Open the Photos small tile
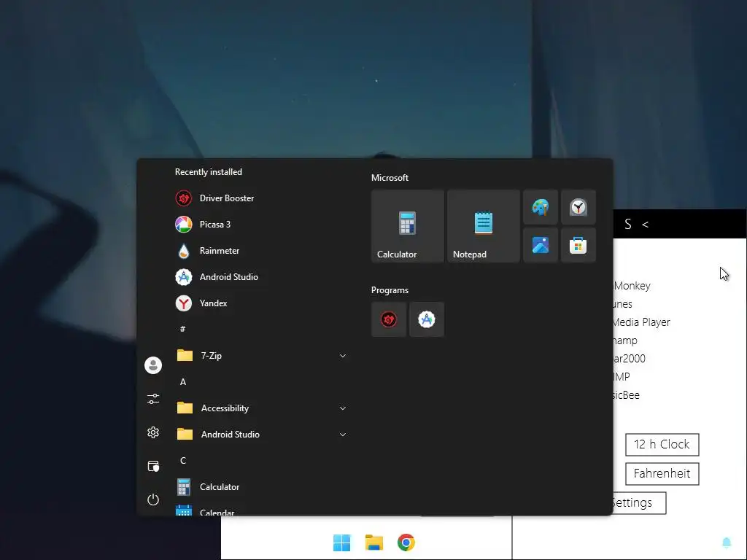Image resolution: width=747 pixels, height=560 pixels. tap(541, 245)
